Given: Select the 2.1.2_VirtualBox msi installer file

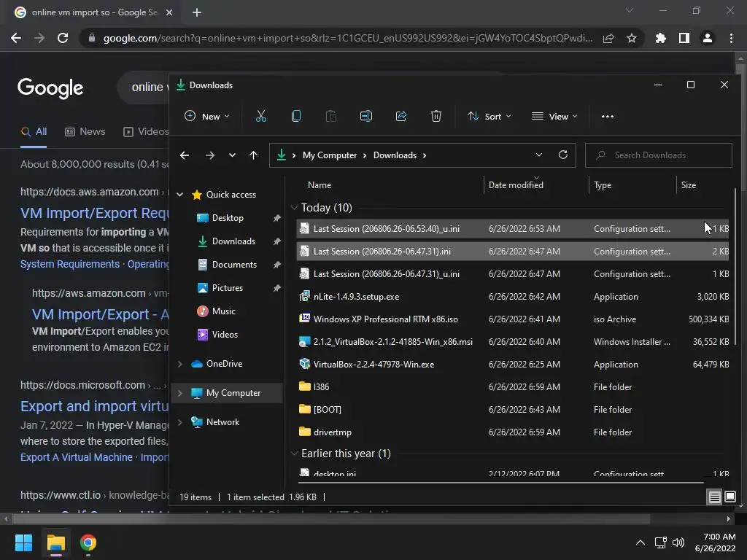Looking at the screenshot, I should tap(514, 341).
